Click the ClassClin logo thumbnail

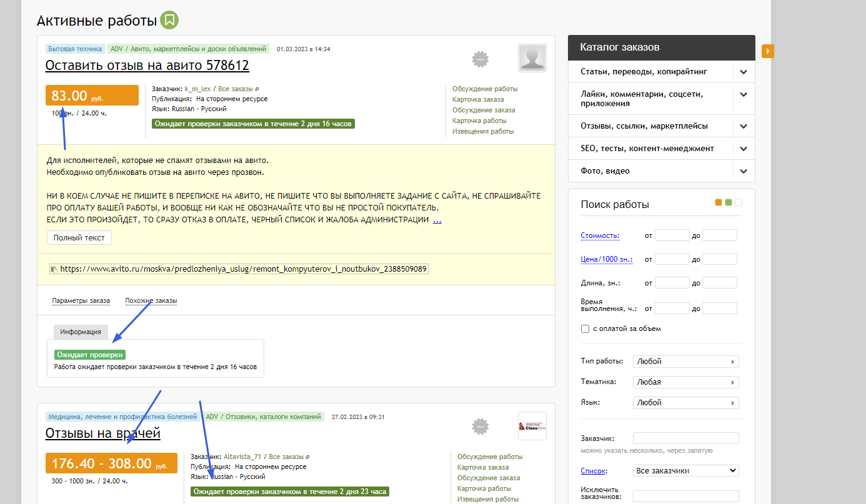pyautogui.click(x=532, y=426)
